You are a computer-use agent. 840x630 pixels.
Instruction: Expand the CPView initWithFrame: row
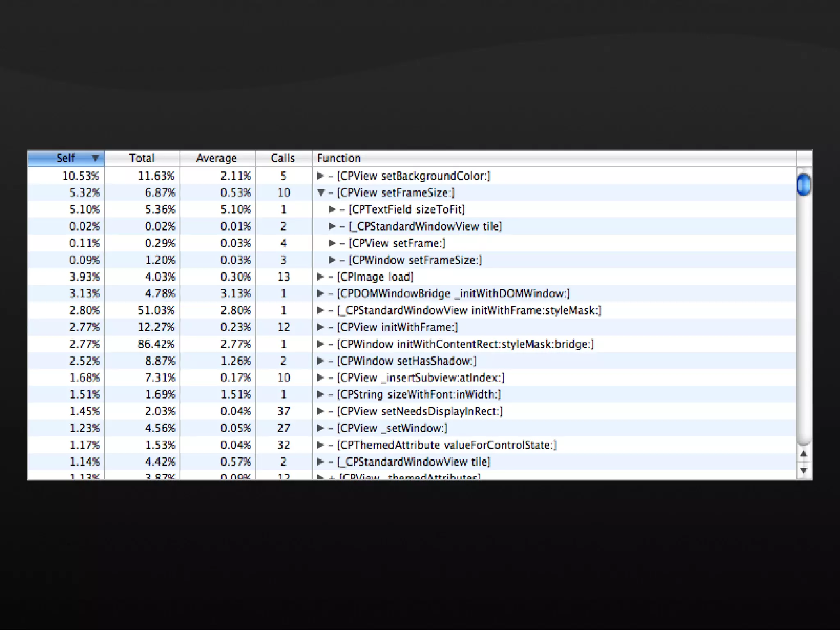tap(320, 327)
